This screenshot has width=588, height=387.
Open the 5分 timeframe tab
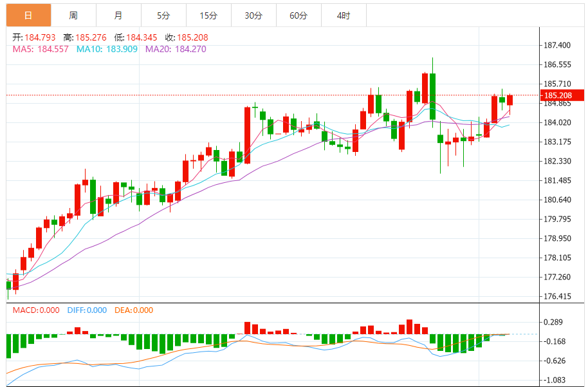(x=163, y=15)
